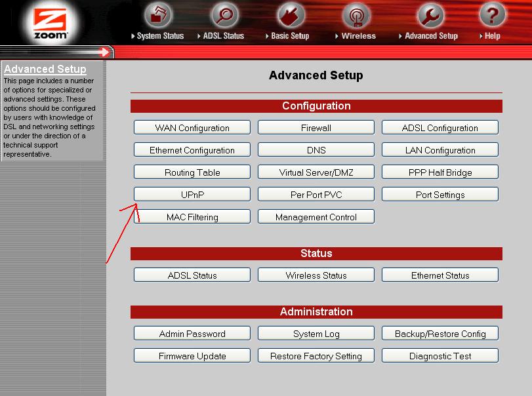Open the Firewall settings
The image size is (532, 396).
(x=316, y=127)
